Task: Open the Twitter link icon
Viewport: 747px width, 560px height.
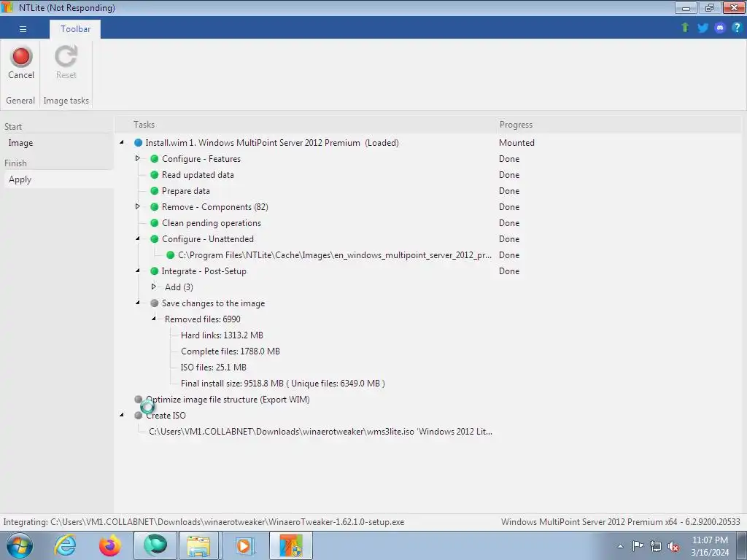Action: coord(703,28)
